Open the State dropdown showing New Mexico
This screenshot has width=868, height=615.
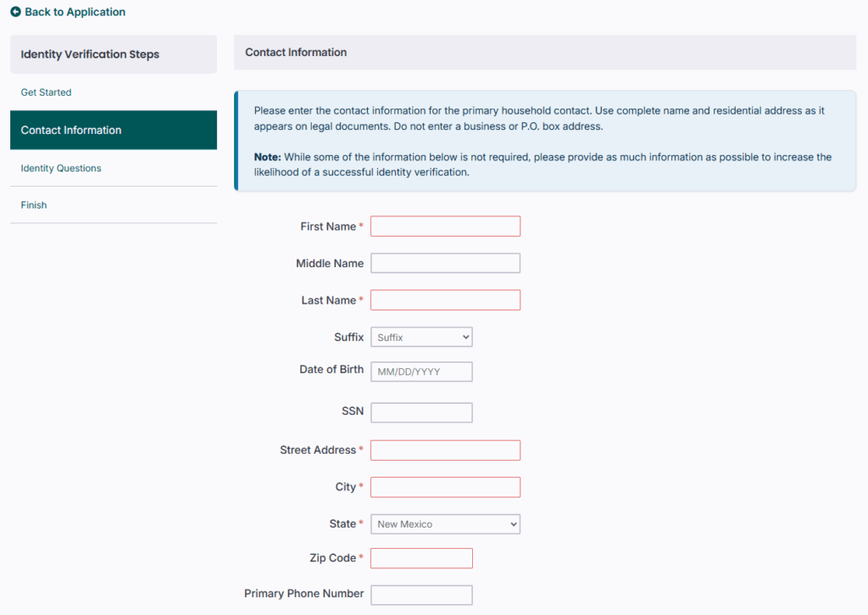(x=445, y=524)
